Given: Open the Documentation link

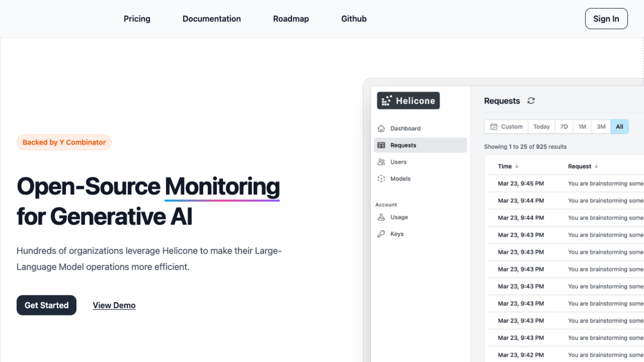Looking at the screenshot, I should point(211,19).
